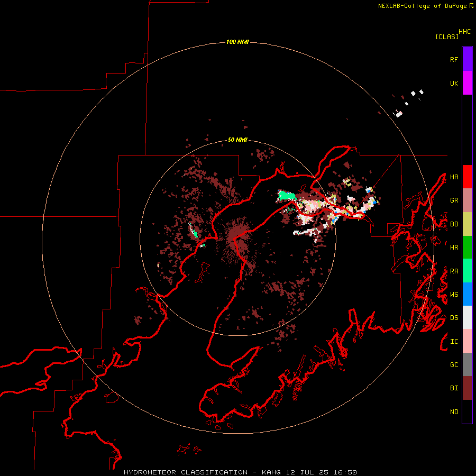Click the UK legend label
Screen dimensions: 476x476
[454, 83]
